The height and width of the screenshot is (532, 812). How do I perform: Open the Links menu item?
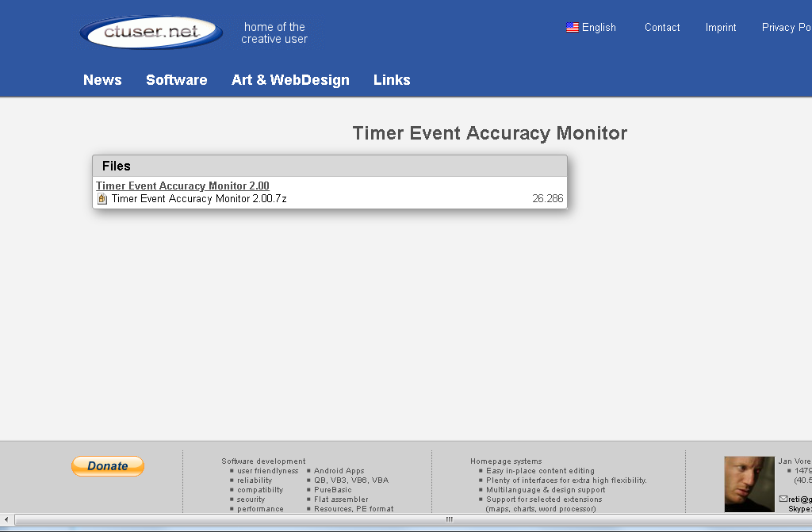(x=392, y=80)
